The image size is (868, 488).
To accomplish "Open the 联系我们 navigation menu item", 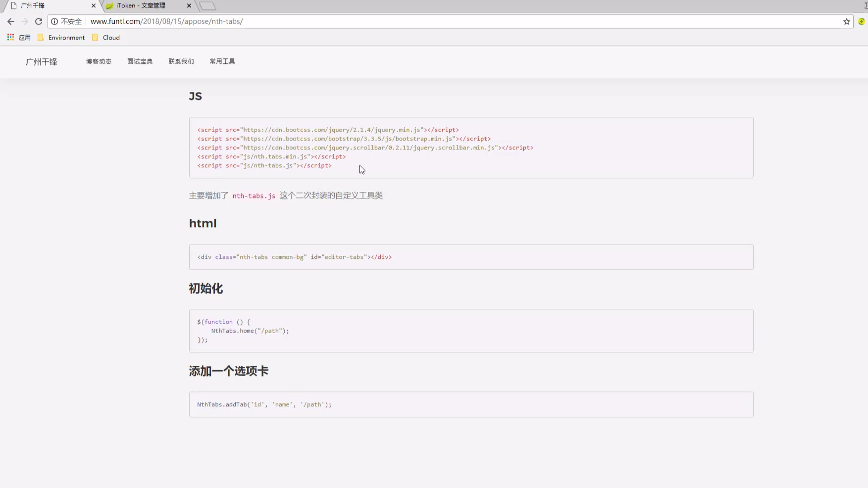I will tap(181, 61).
